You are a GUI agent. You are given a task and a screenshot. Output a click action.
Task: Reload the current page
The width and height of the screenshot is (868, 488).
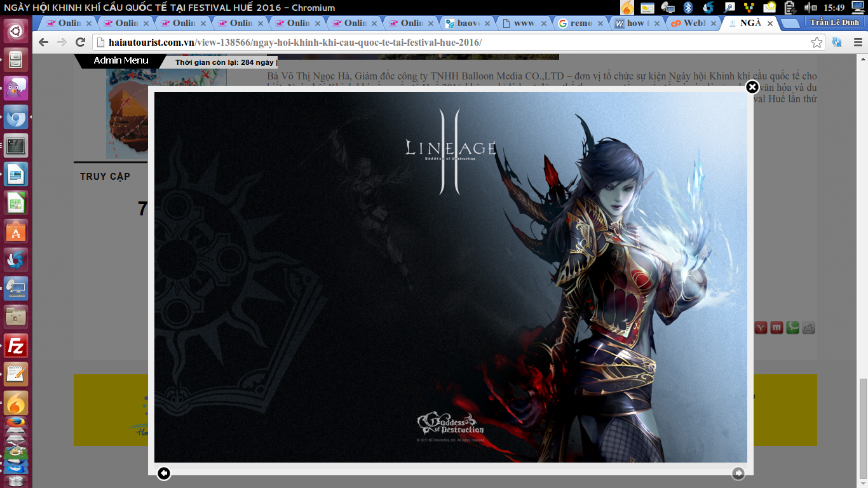(80, 42)
